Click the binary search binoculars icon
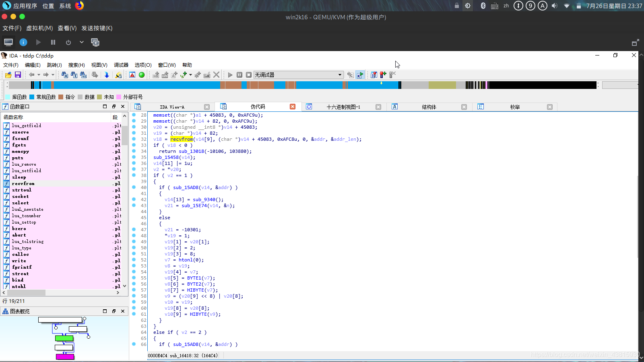This screenshot has width=644, height=362. (x=83, y=75)
